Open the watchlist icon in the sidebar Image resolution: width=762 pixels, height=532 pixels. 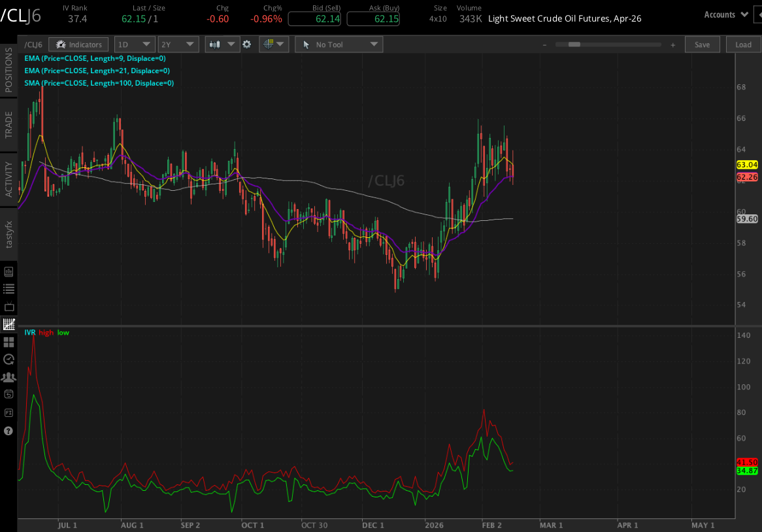[8, 288]
